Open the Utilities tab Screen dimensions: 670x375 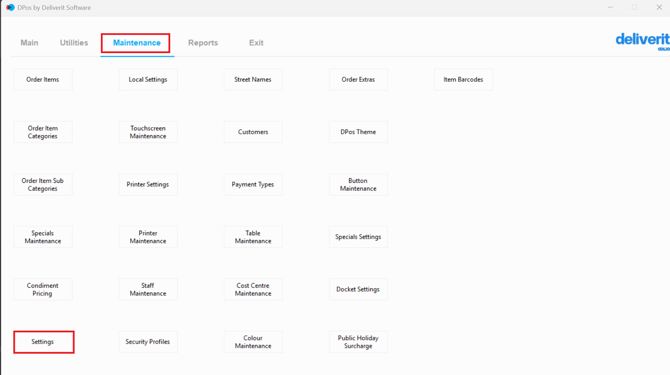click(x=74, y=43)
